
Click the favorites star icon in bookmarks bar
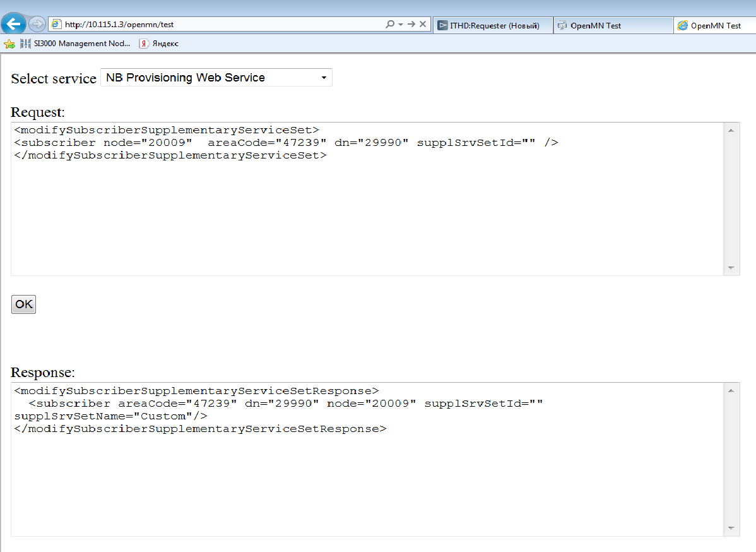[9, 44]
